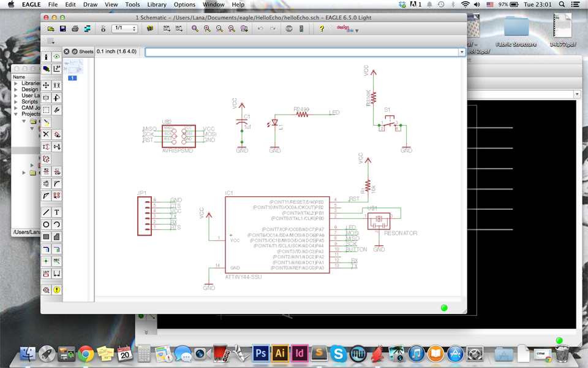Open the Library menu
This screenshot has width=588, height=368.
pos(157,4)
